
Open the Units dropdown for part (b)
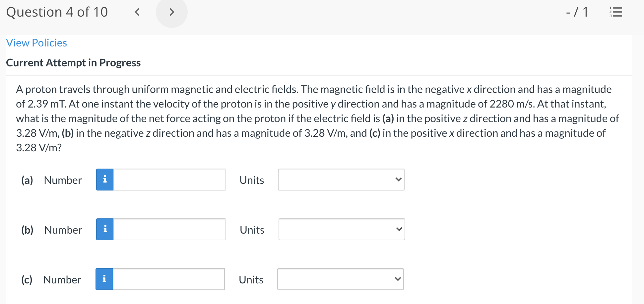[x=342, y=229]
